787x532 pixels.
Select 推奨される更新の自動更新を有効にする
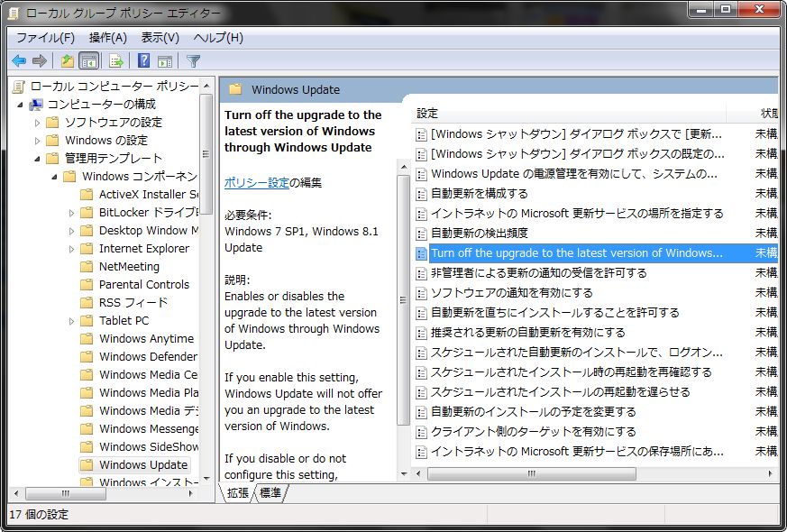pyautogui.click(x=527, y=332)
